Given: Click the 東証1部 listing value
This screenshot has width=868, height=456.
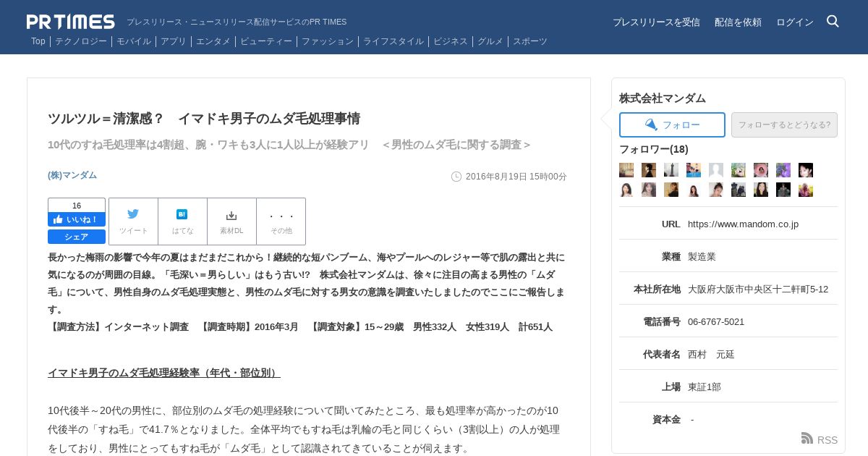Looking at the screenshot, I should click(705, 387).
